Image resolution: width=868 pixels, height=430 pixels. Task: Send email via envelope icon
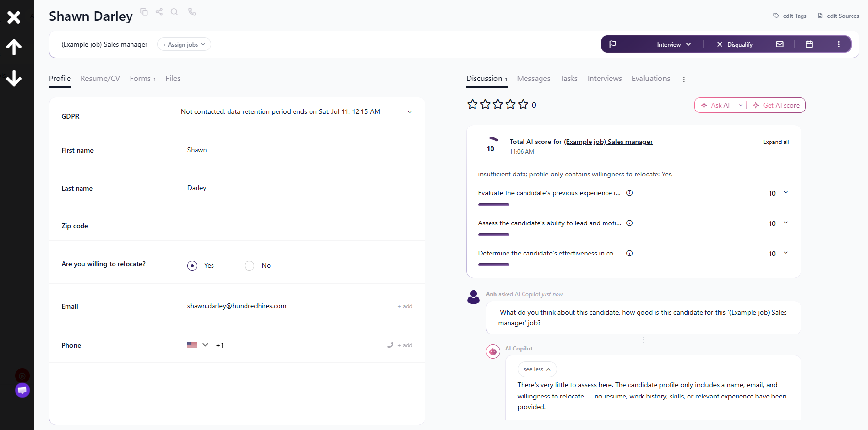click(x=780, y=44)
